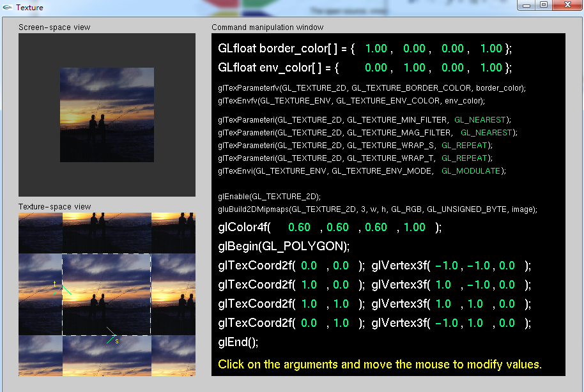The image size is (584, 392).
Task: Click z value of first glVertex3f line
Action: point(507,266)
